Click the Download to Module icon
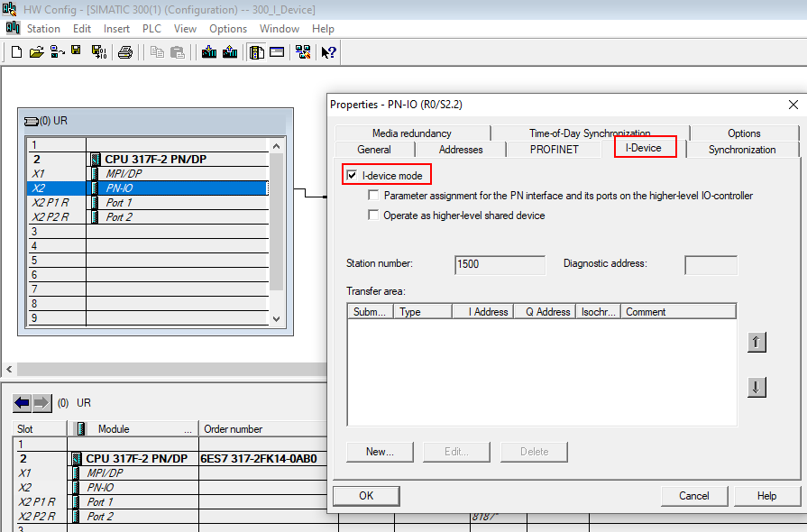The width and height of the screenshot is (807, 532). point(209,52)
